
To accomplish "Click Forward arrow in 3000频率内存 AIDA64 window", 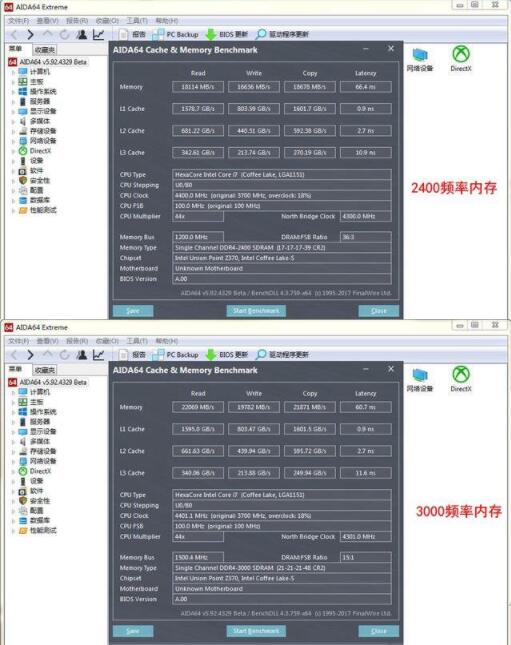I will 30,355.
